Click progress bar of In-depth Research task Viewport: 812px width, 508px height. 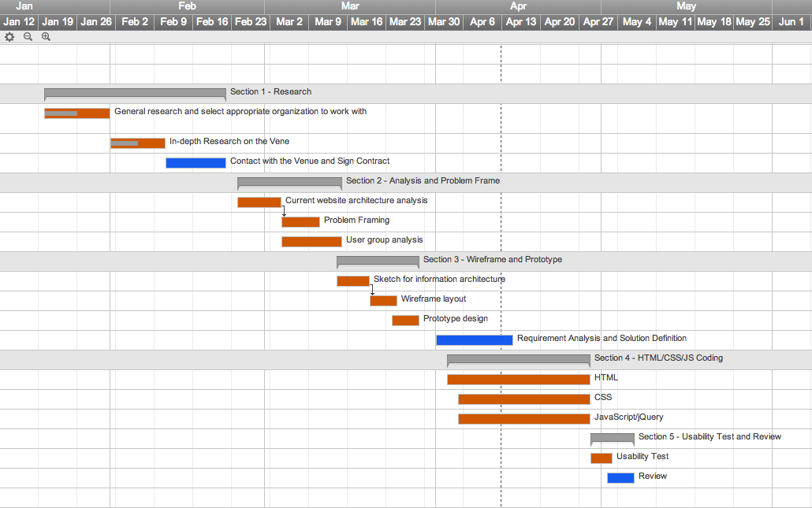pyautogui.click(x=125, y=143)
